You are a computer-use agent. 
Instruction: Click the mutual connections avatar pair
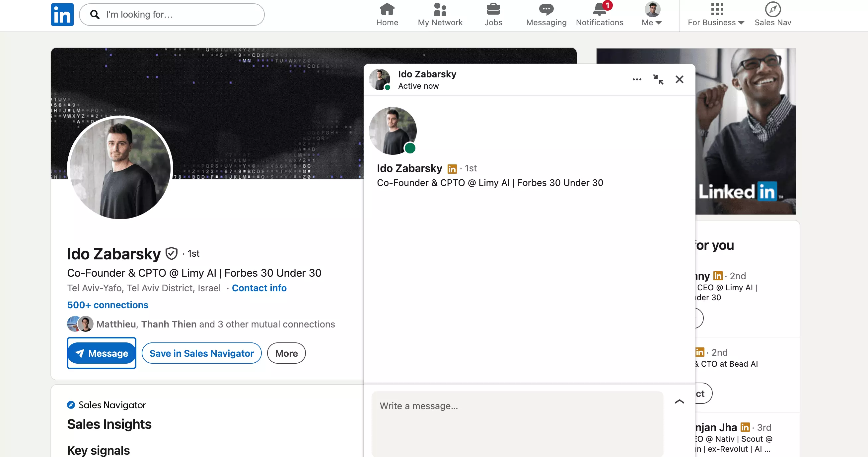(80, 324)
